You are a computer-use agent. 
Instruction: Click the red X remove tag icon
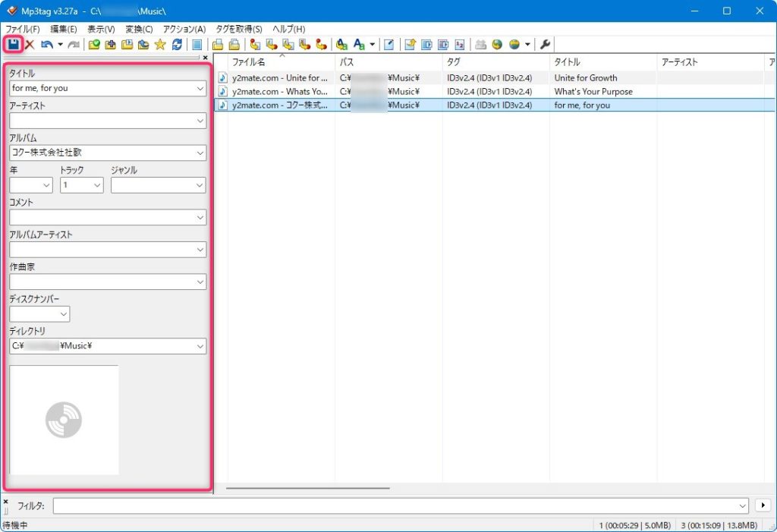(30, 45)
